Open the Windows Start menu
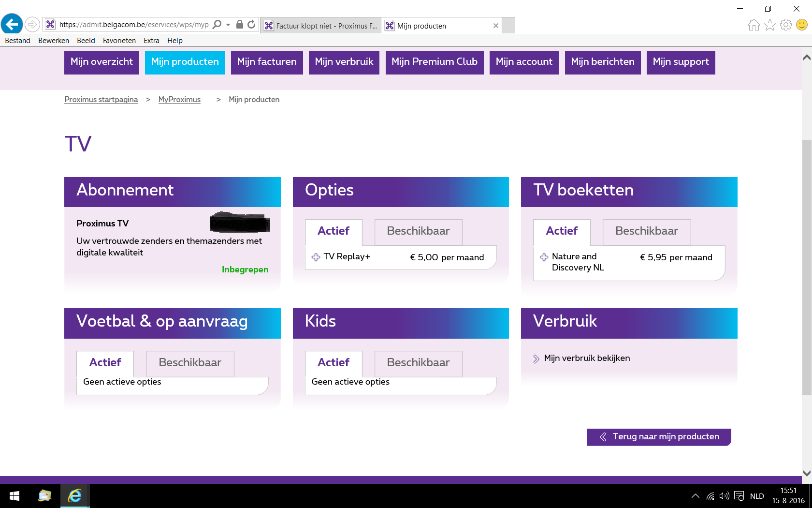The height and width of the screenshot is (508, 812). tap(14, 496)
